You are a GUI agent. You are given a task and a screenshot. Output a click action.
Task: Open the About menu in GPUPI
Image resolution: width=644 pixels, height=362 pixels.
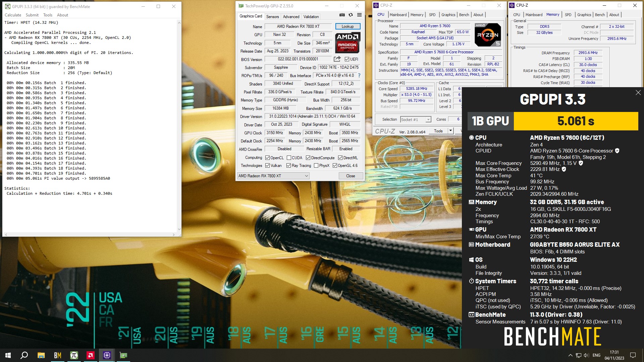coord(62,15)
